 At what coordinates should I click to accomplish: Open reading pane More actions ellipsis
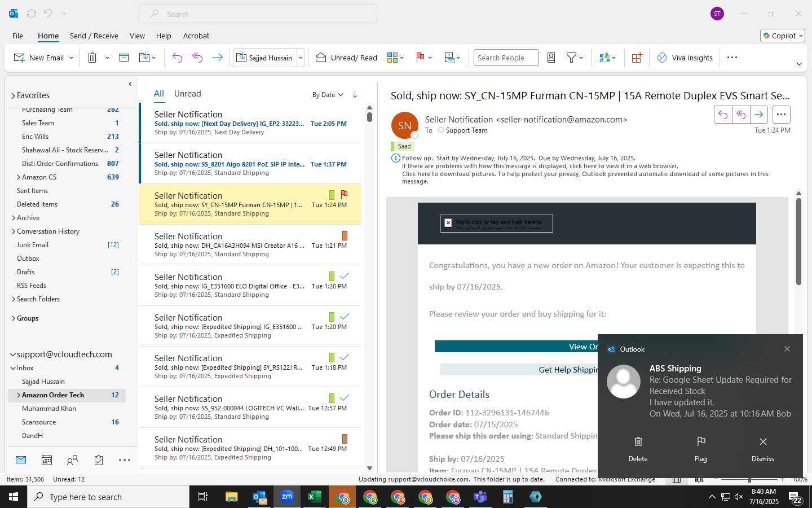(x=781, y=114)
